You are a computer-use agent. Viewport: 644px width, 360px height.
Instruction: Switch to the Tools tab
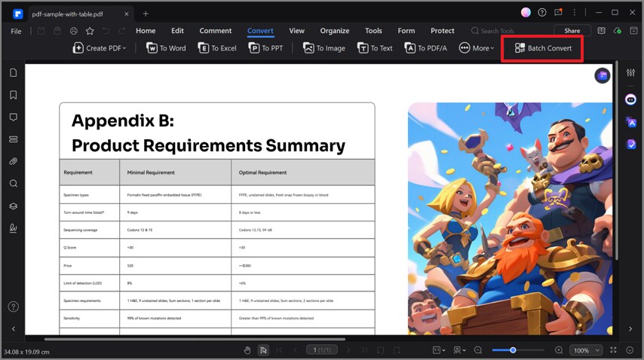point(373,31)
